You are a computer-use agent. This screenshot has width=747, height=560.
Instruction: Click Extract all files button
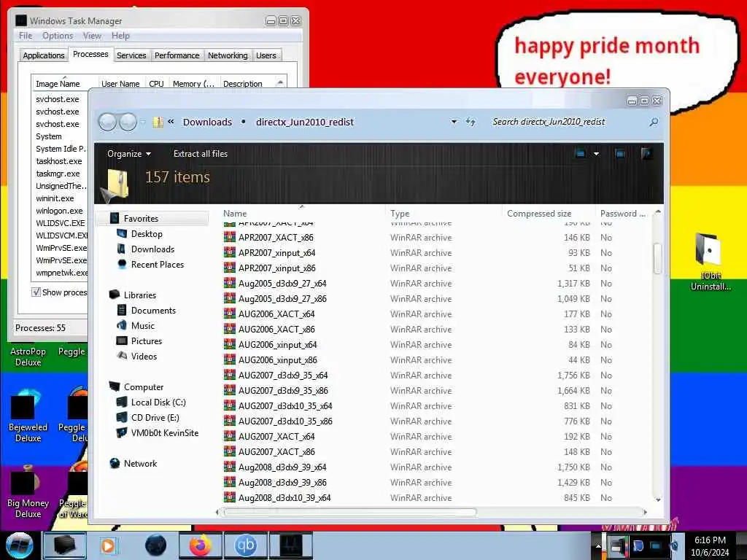tap(201, 154)
